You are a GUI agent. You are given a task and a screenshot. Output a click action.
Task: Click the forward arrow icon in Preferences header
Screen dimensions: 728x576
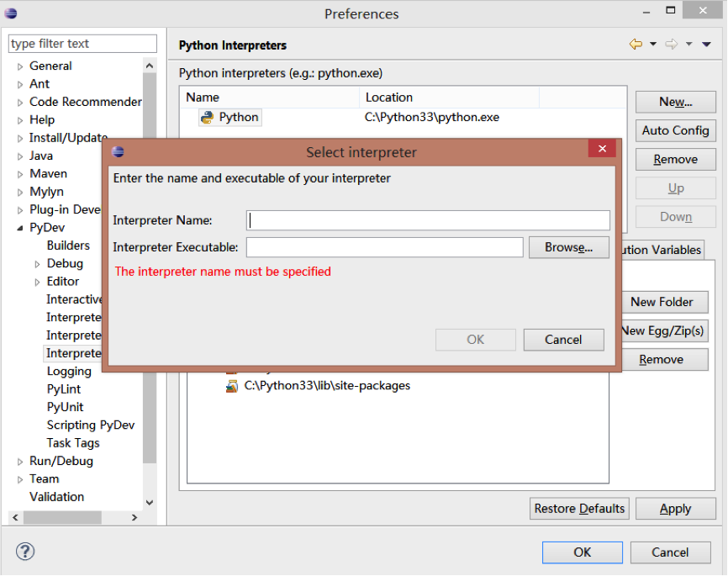(672, 44)
